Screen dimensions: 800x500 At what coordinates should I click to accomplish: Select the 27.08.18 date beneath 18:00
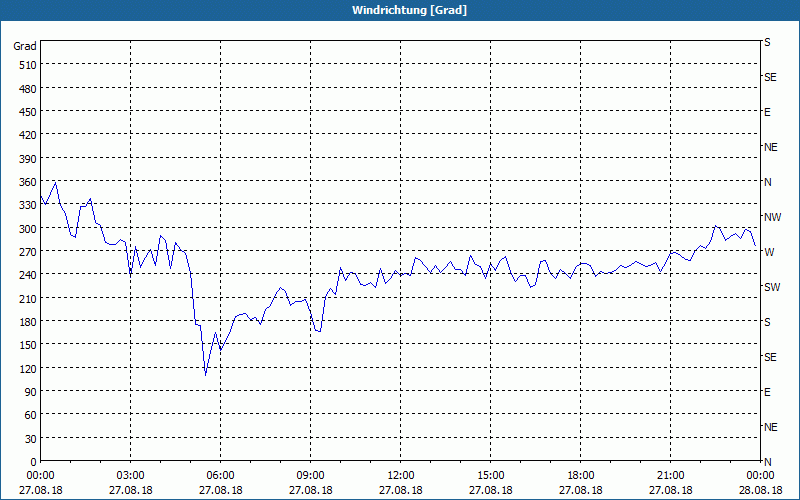[x=581, y=490]
